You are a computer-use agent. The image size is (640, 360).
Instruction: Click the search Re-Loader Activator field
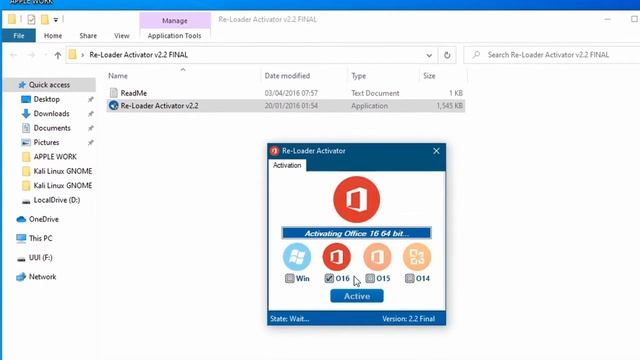[x=553, y=55]
